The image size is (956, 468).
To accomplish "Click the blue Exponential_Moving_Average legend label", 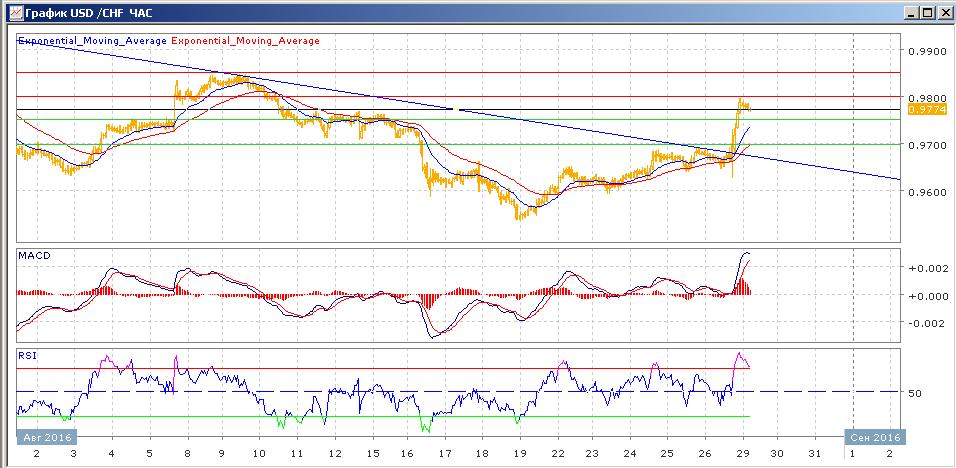I will (x=92, y=41).
